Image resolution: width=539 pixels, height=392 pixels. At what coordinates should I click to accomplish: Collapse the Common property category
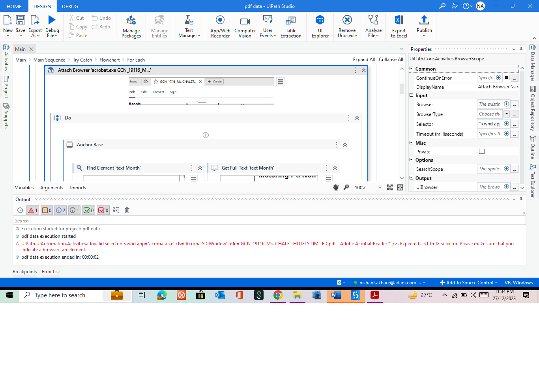pos(411,69)
